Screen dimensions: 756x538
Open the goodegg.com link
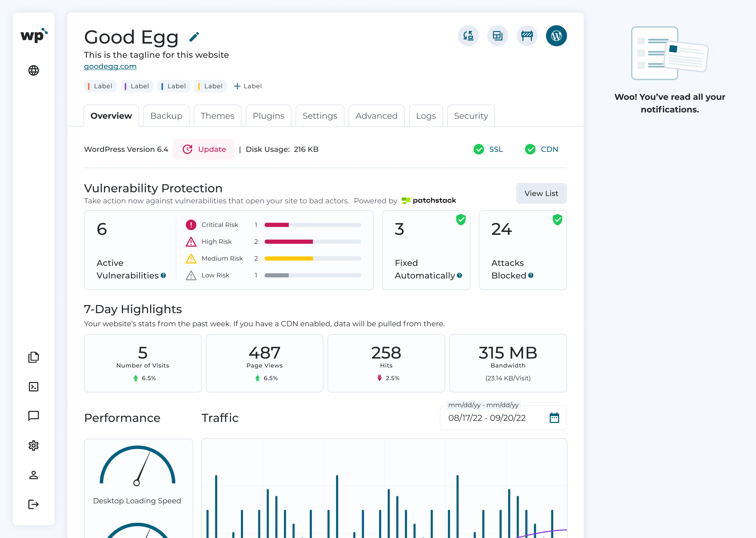[110, 66]
